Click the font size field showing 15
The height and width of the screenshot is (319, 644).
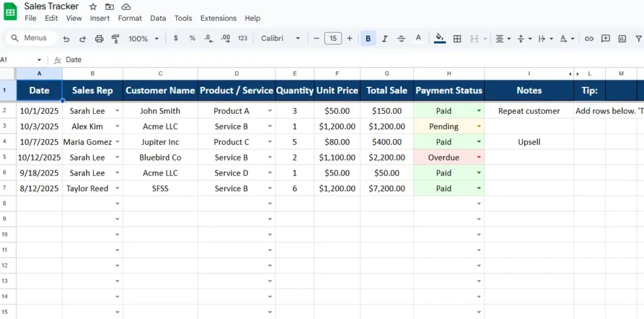pos(333,38)
